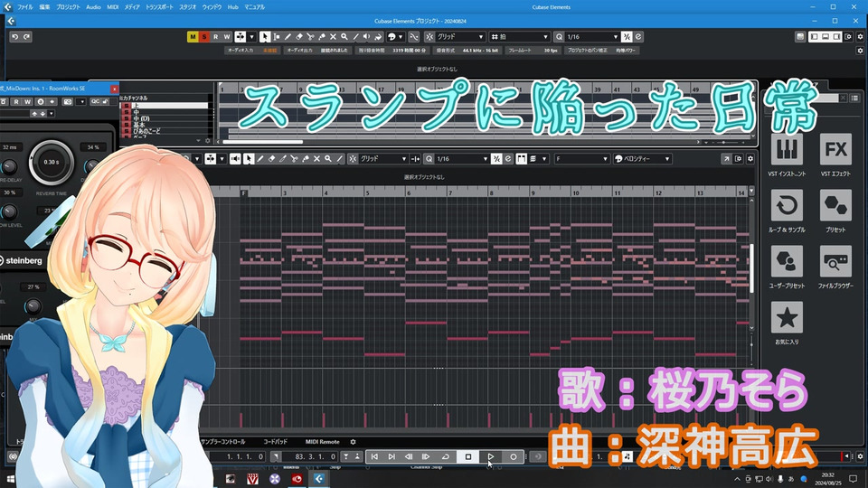The width and height of the screenshot is (868, 488).
Task: Select the scissors Split tool in key editor
Action: [x=294, y=159]
